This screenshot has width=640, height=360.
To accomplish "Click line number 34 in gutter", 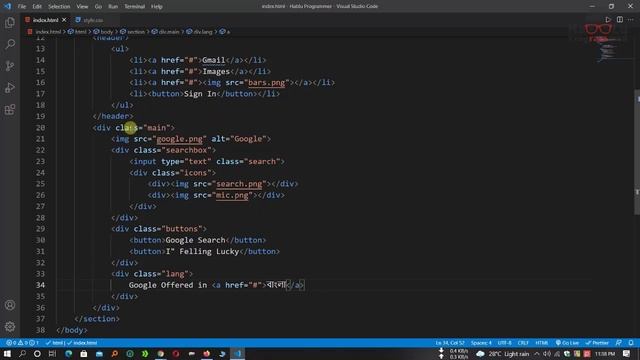I will pos(40,285).
